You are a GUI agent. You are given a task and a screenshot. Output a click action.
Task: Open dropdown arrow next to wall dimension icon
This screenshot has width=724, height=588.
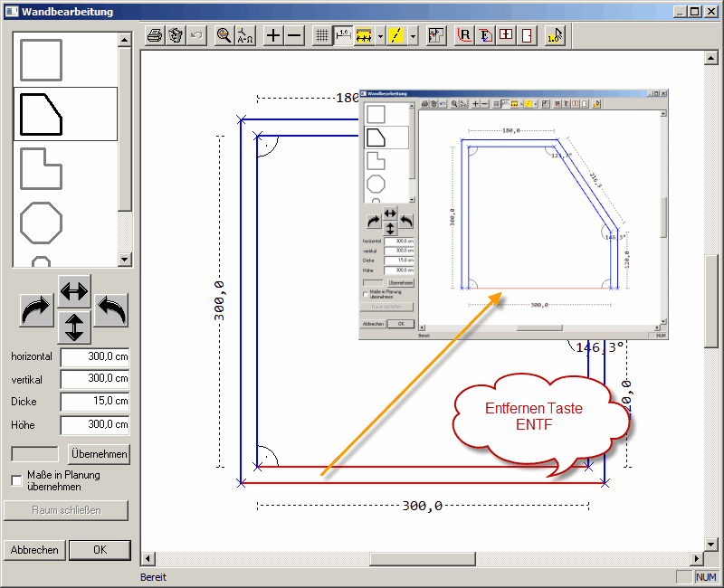[381, 35]
